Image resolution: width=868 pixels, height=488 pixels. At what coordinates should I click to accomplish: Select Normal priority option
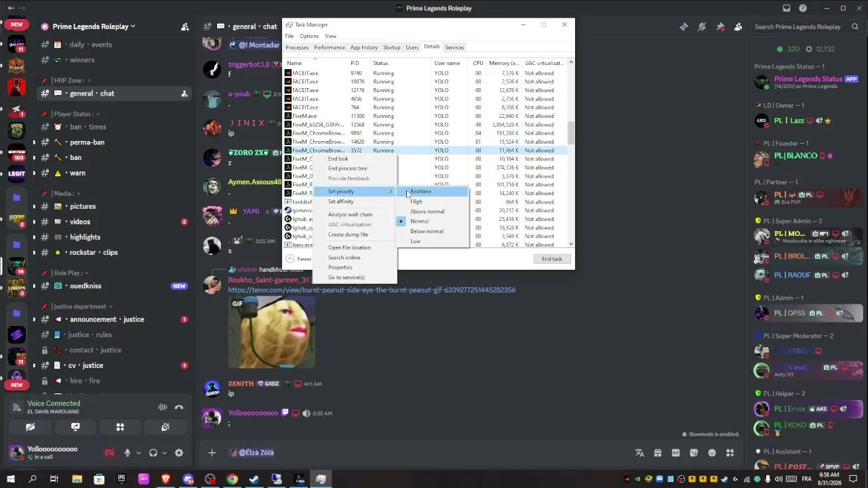pyautogui.click(x=433, y=222)
